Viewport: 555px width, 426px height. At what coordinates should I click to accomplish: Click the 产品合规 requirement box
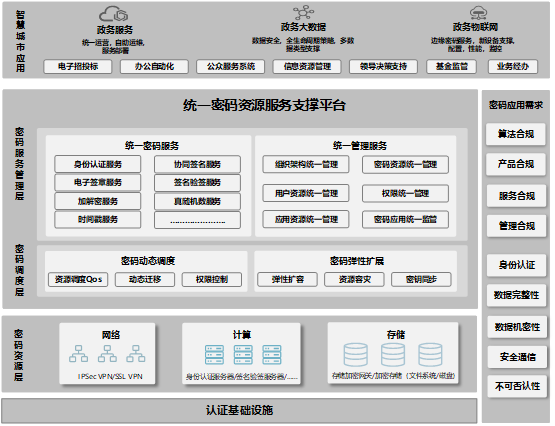click(x=516, y=164)
